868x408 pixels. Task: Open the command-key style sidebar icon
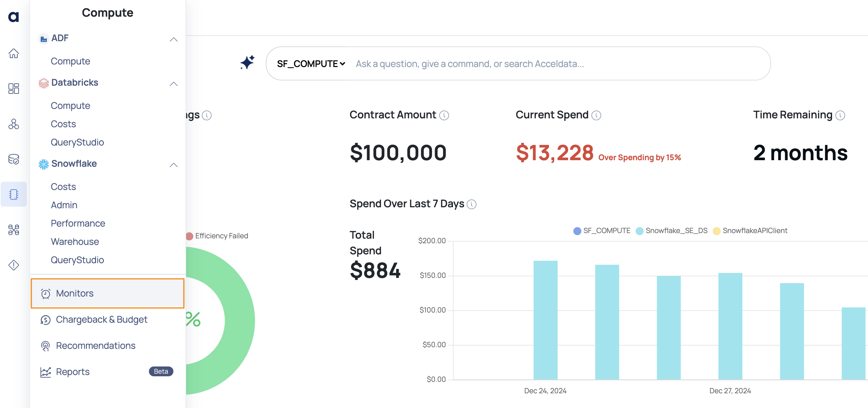click(13, 229)
